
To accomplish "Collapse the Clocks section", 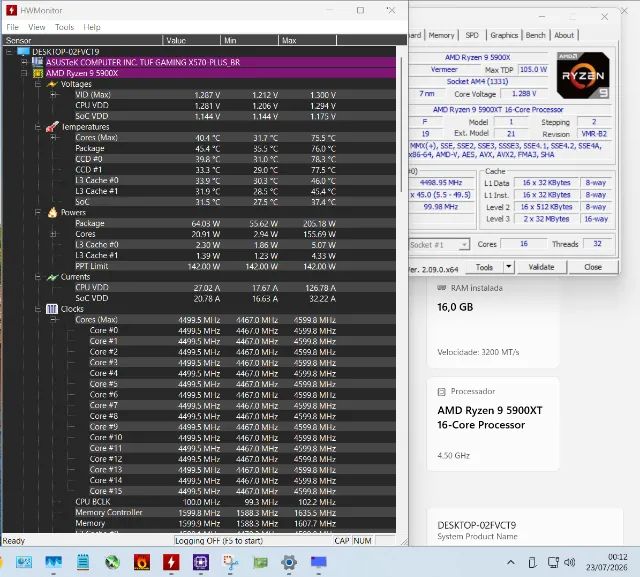I will (38, 309).
